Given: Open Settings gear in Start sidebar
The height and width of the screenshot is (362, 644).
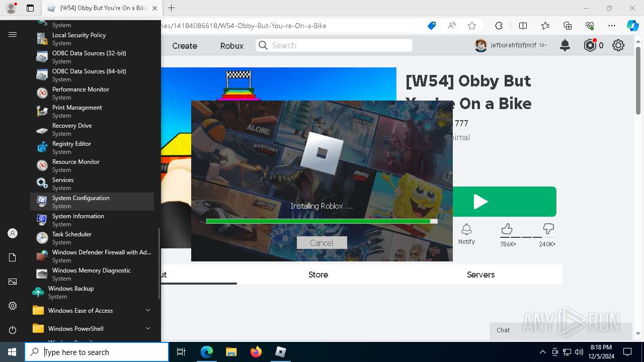Looking at the screenshot, I should coord(13,306).
